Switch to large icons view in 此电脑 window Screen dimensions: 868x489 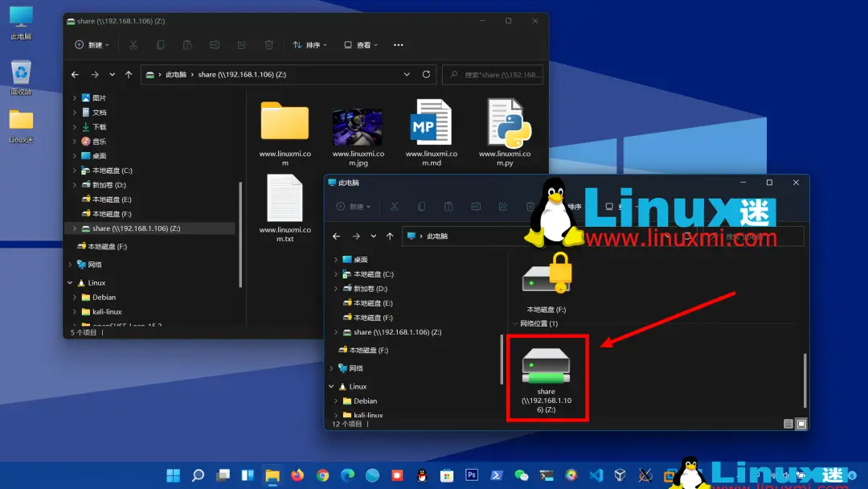[x=801, y=423]
